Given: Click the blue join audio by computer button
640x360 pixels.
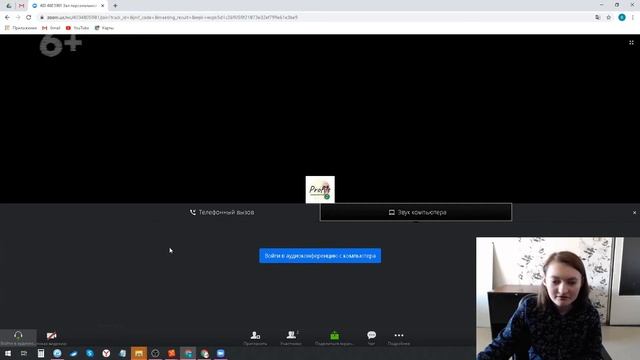Looking at the screenshot, I should coord(320,256).
